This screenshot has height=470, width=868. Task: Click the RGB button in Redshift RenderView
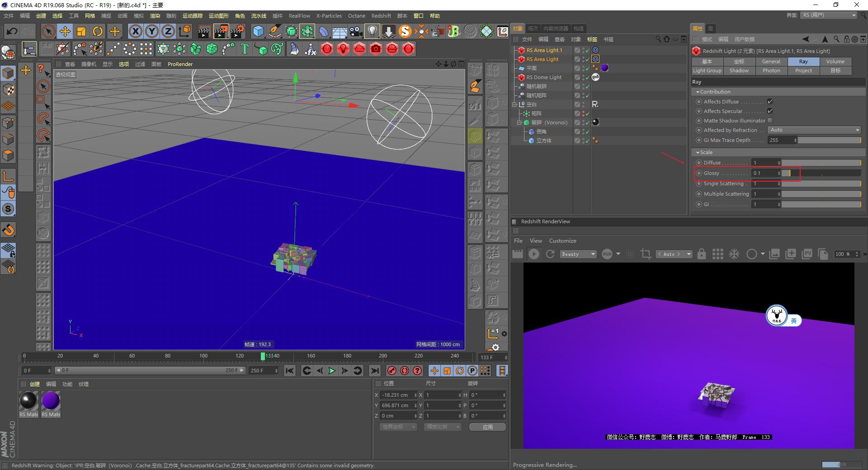[x=608, y=254]
